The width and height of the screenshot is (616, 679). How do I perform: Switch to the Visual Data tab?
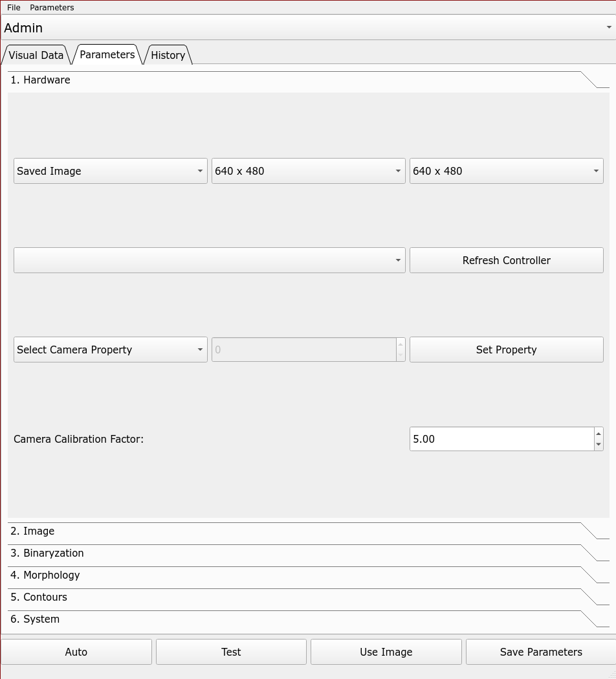[x=36, y=55]
